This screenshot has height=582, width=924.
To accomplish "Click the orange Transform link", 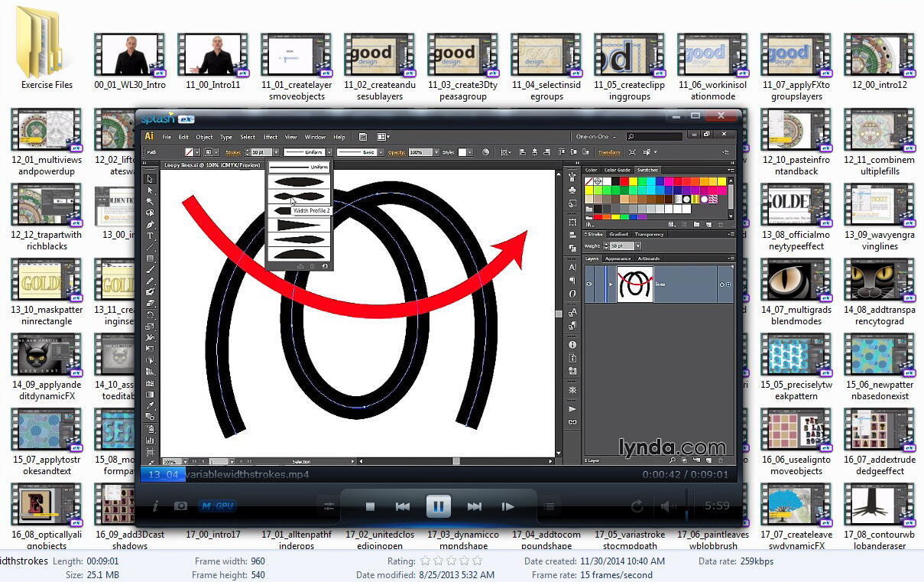I will [610, 152].
